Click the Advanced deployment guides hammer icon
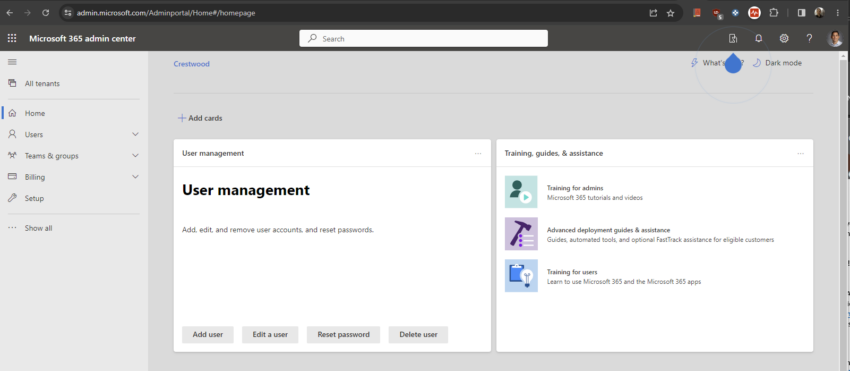The image size is (850, 371). point(521,234)
